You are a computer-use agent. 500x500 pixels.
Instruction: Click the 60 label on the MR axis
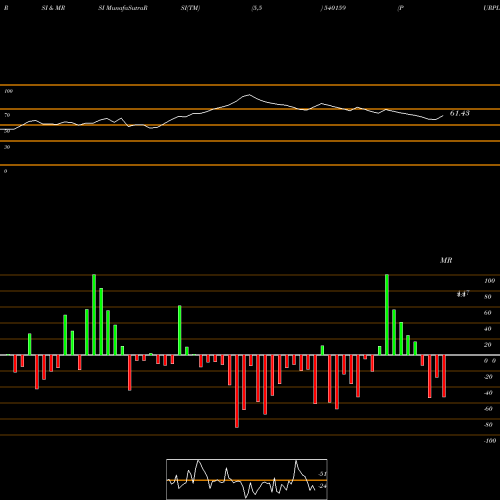[x=488, y=313]
